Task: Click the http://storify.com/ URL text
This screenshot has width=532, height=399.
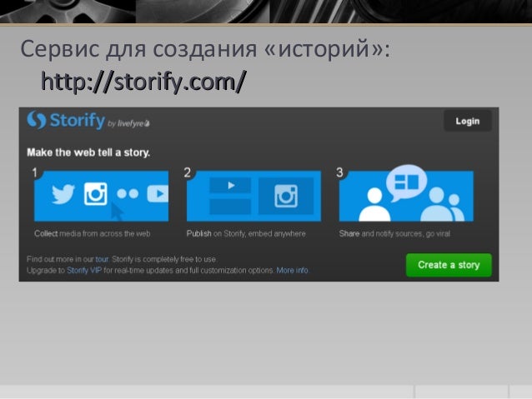Action: click(143, 82)
